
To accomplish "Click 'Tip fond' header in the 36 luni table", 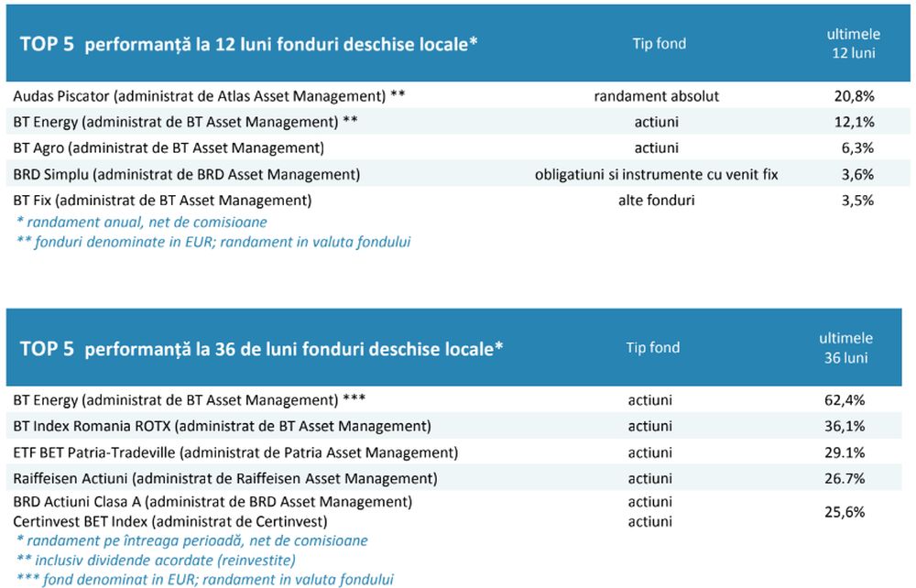I will coord(652,347).
